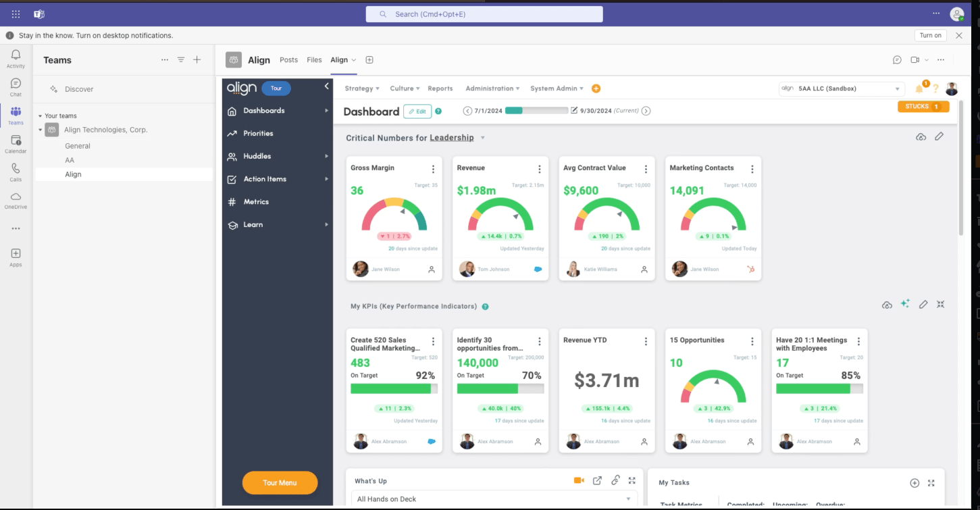The height and width of the screenshot is (510, 980).
Task: Collapse the Your teams tree
Action: (x=40, y=116)
